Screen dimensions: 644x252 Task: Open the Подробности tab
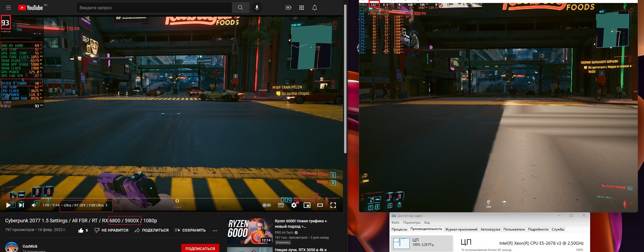538,229
